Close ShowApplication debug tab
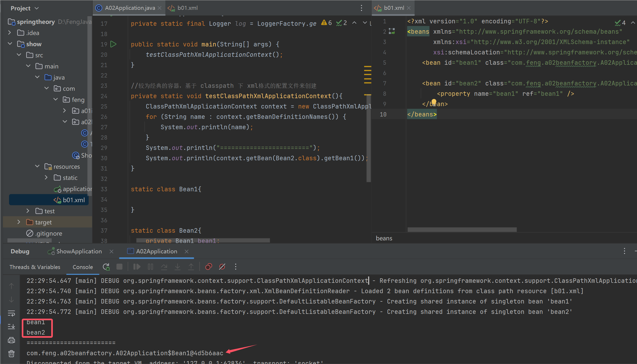Image resolution: width=637 pixels, height=364 pixels. pos(111,252)
